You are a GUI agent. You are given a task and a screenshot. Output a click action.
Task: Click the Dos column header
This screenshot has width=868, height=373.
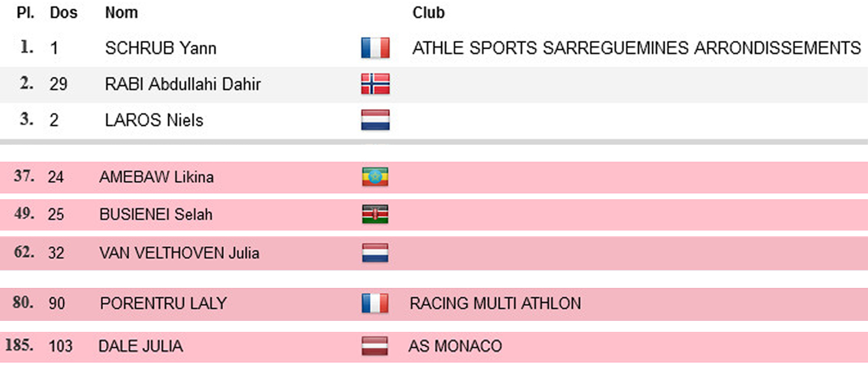(64, 13)
